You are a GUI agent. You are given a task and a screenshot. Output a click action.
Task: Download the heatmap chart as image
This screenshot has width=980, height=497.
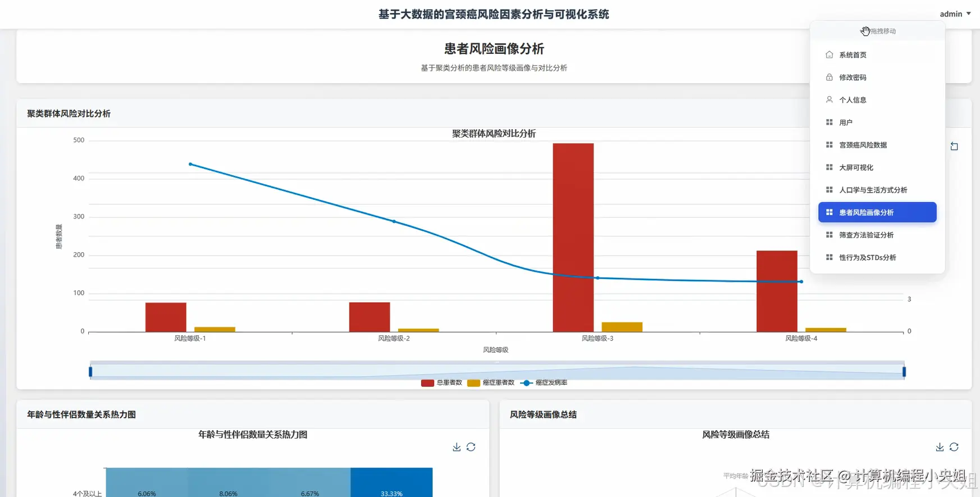457,447
